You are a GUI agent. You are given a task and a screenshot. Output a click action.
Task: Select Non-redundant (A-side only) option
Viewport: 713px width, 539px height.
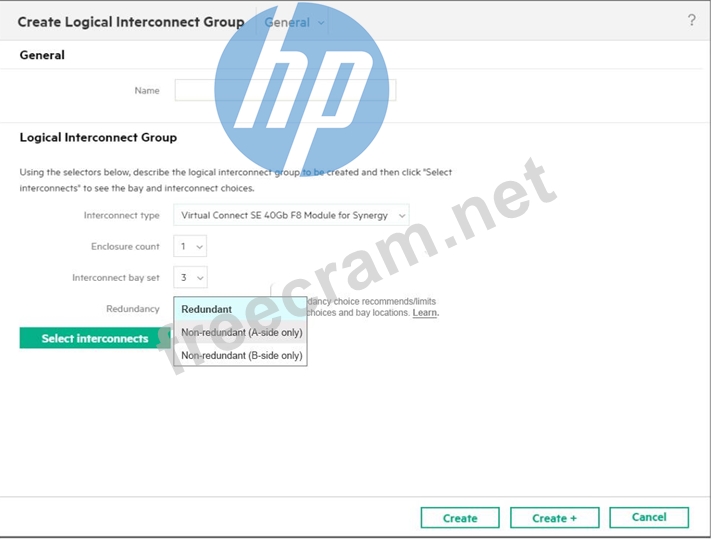[240, 332]
